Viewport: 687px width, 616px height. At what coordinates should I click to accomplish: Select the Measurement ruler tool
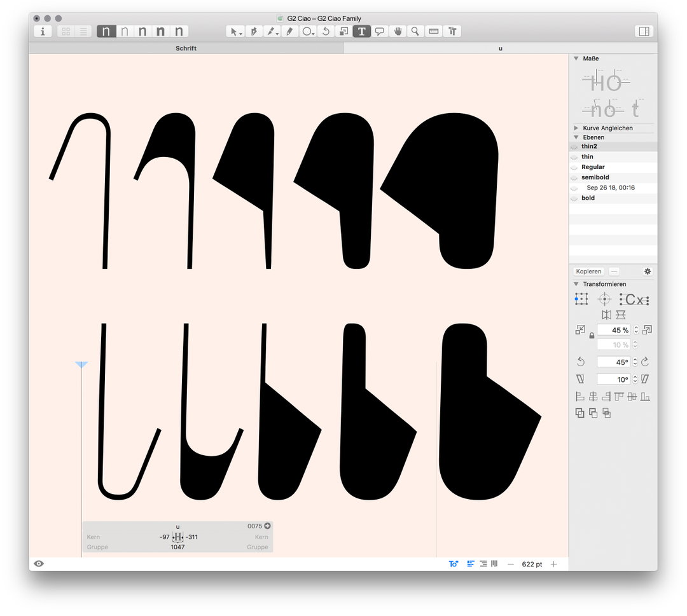[434, 31]
